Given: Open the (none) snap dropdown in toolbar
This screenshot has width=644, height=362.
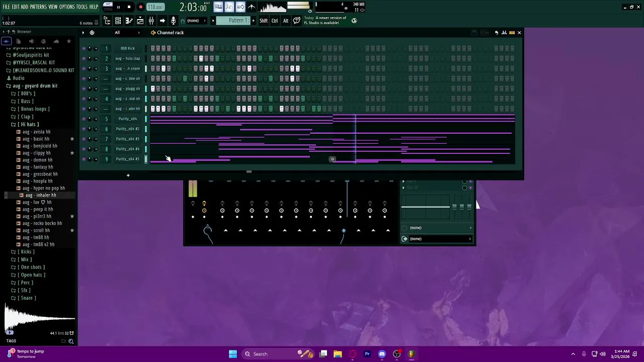Looking at the screenshot, I should point(196,21).
